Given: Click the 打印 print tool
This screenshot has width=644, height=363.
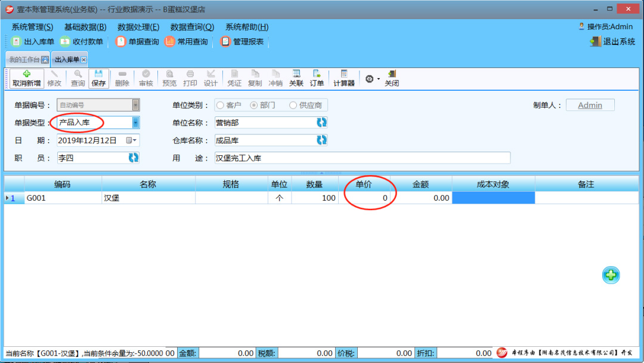Looking at the screenshot, I should 190,79.
